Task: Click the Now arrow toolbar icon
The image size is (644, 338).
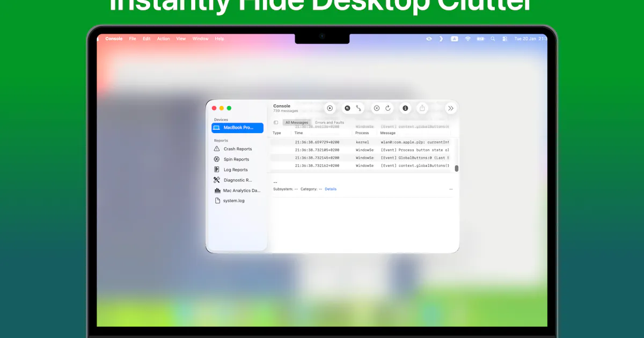Action: 347,108
